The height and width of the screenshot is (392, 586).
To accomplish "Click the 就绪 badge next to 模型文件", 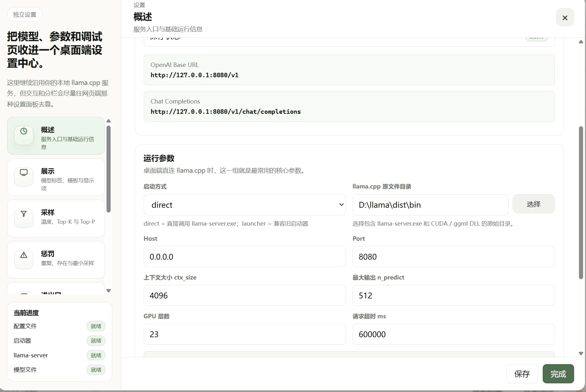I will coord(96,370).
